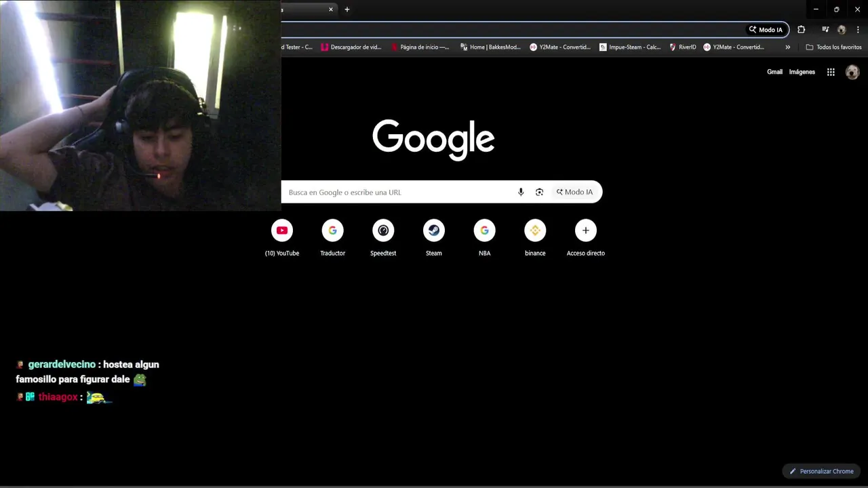
Task: Open the Chrome extensions puzzle icon
Action: 801,30
